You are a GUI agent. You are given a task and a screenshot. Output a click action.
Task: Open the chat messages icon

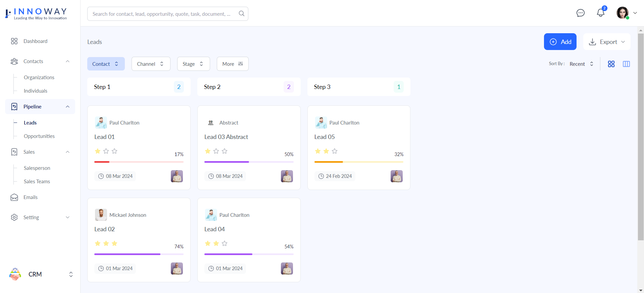click(x=580, y=13)
